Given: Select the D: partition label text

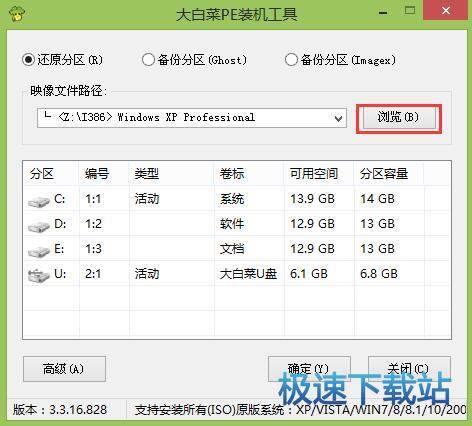Looking at the screenshot, I should click(x=60, y=224).
